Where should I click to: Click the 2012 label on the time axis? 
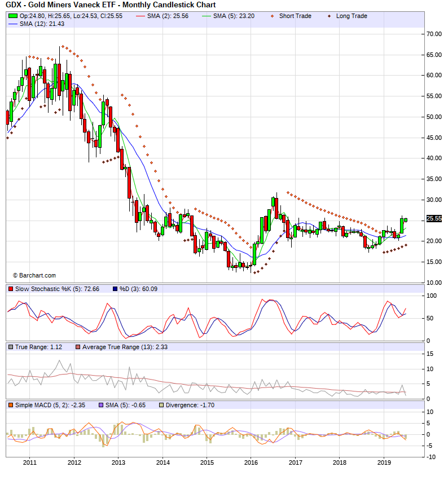click(74, 463)
